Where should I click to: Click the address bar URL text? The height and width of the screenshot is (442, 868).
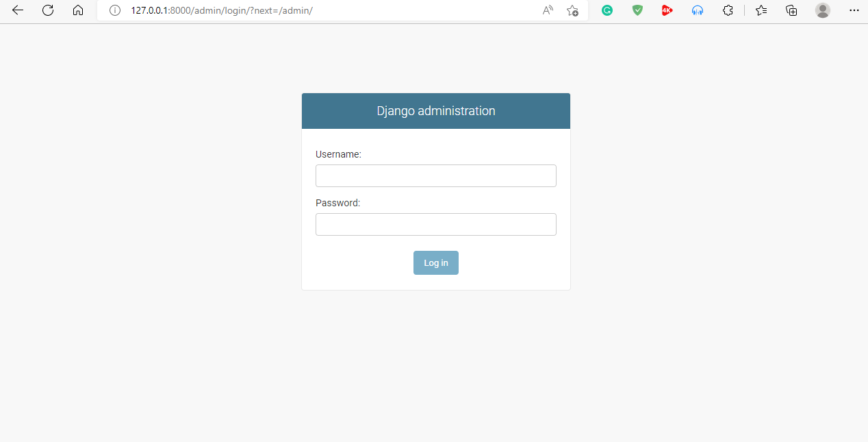(x=222, y=11)
